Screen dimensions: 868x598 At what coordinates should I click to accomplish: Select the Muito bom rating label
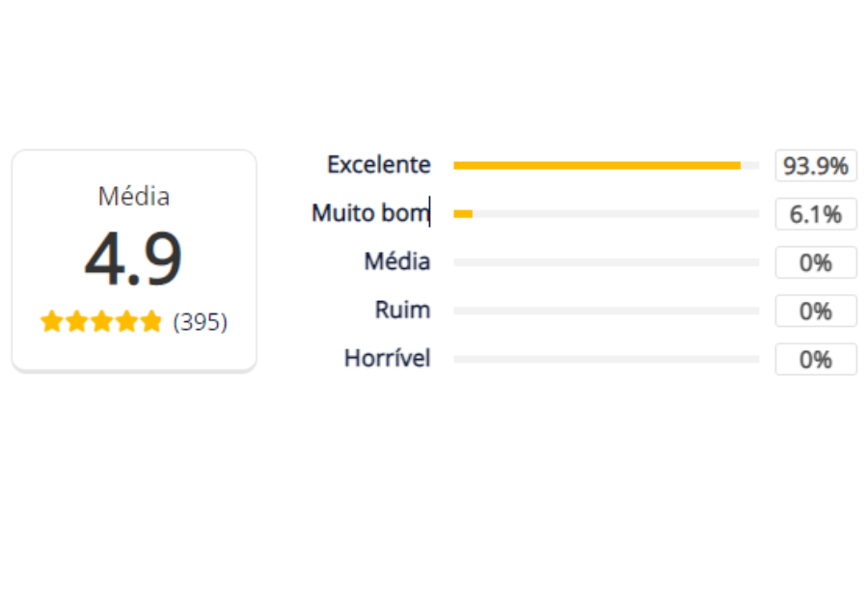pyautogui.click(x=369, y=213)
